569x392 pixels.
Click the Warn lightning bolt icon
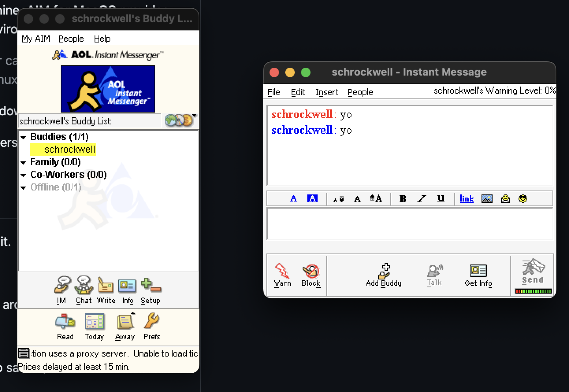pyautogui.click(x=282, y=271)
